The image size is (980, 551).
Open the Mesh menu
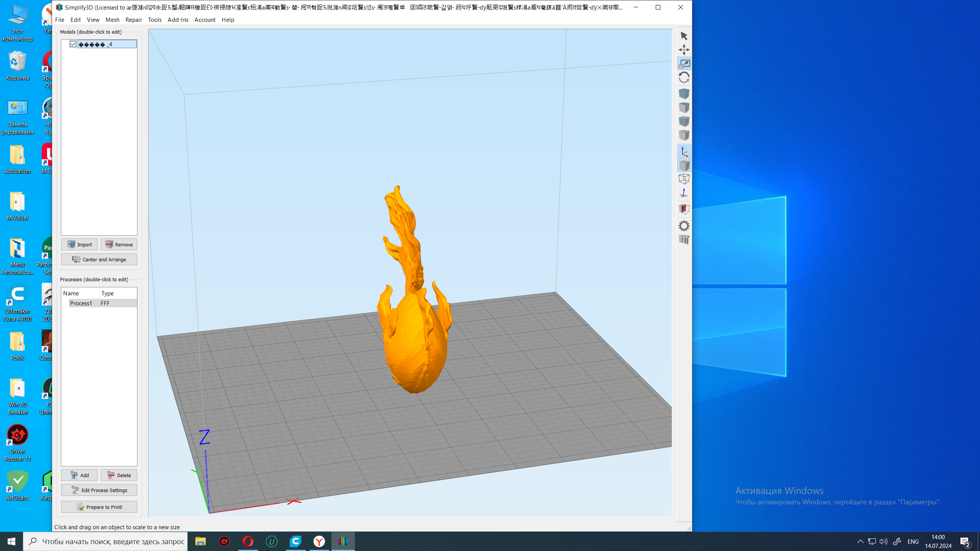(x=112, y=20)
